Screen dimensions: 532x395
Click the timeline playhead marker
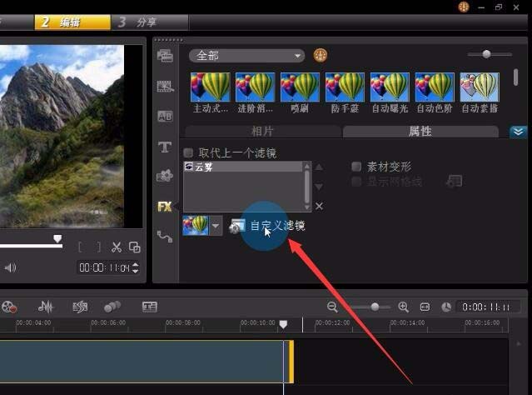click(x=283, y=324)
